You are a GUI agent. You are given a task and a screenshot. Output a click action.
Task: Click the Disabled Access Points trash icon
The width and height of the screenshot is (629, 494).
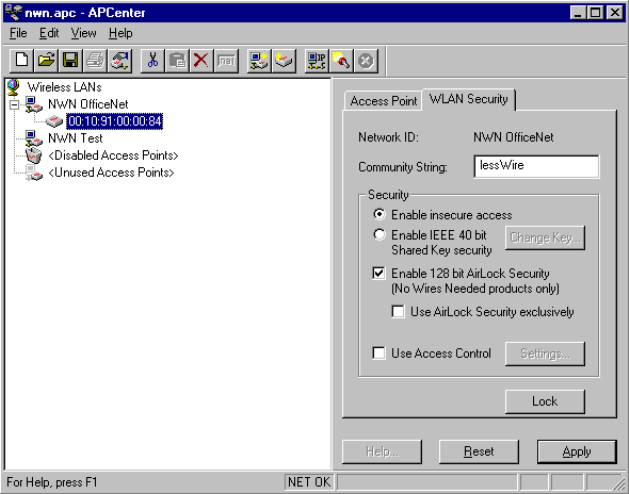[34, 156]
